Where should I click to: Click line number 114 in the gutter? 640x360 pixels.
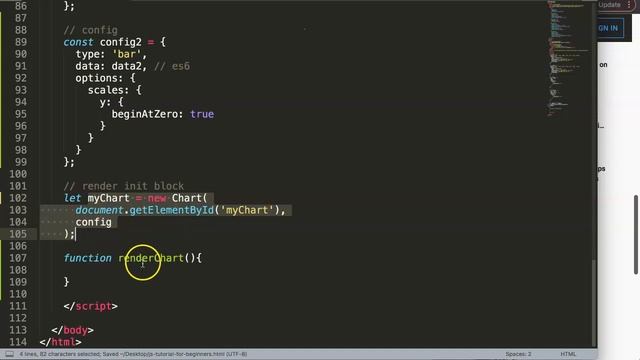tap(18, 342)
